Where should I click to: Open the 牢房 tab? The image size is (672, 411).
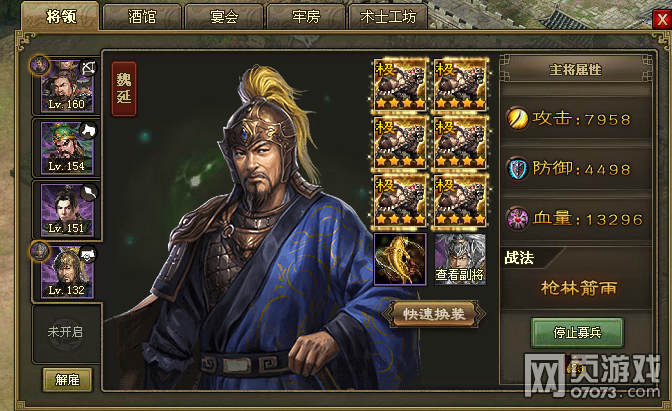coord(306,17)
